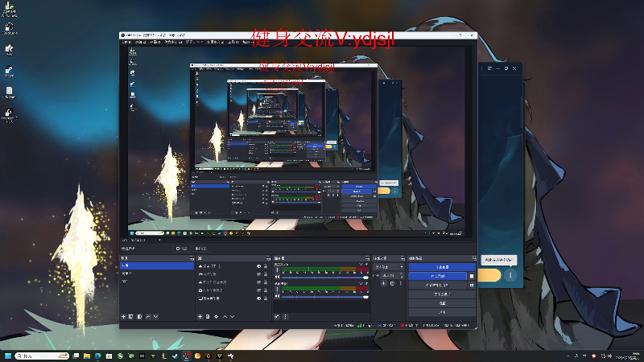The width and height of the screenshot is (644, 362).
Task: Toggle the lock of the first source row
Action: coord(266,266)
